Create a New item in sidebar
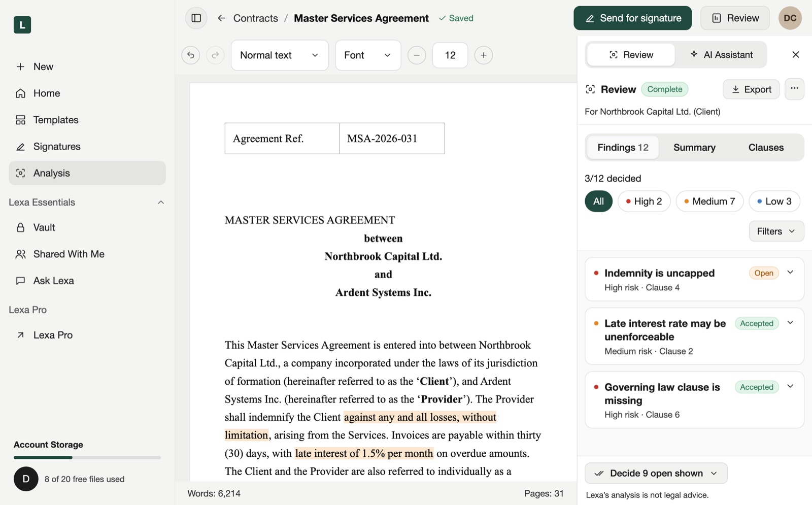The height and width of the screenshot is (505, 812). point(87,66)
